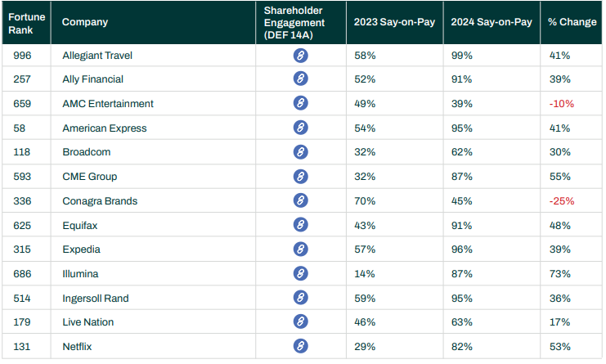Open Expedia's DEF 14A link icon
Viewport: 606px width, 364px height.
click(x=300, y=249)
